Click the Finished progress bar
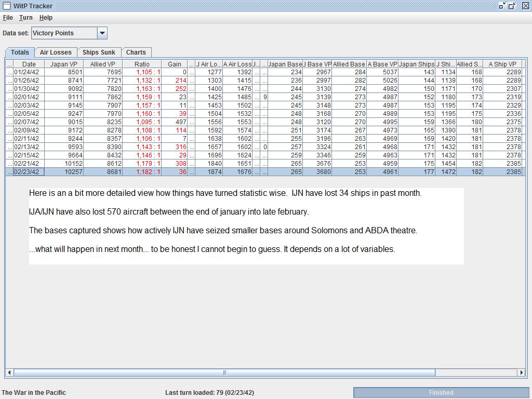Image resolution: width=532 pixels, height=399 pixels. click(x=441, y=393)
